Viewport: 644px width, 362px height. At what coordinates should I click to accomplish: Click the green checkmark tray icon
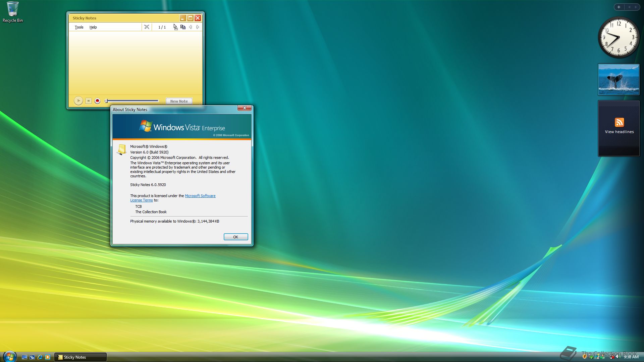pos(591,357)
